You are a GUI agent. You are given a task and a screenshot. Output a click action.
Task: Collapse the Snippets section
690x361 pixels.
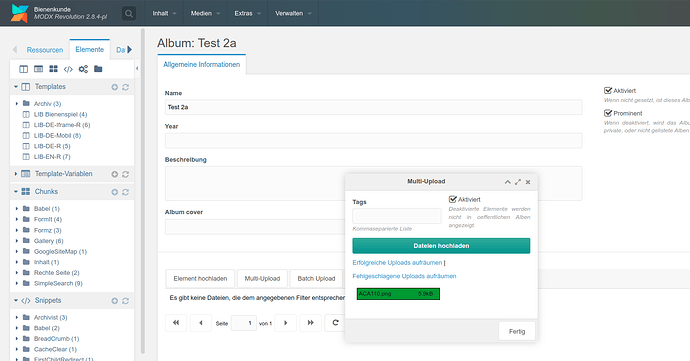click(16, 300)
